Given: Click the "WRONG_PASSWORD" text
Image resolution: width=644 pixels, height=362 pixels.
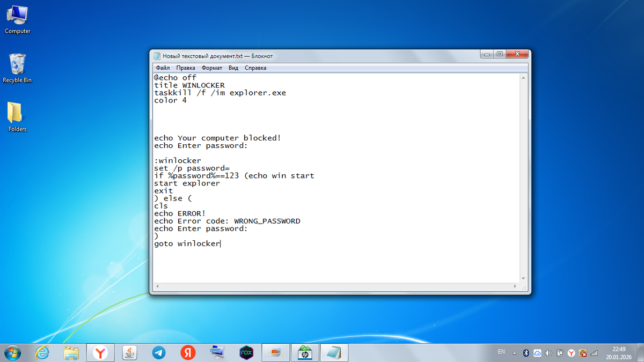Looking at the screenshot, I should click(x=267, y=221).
